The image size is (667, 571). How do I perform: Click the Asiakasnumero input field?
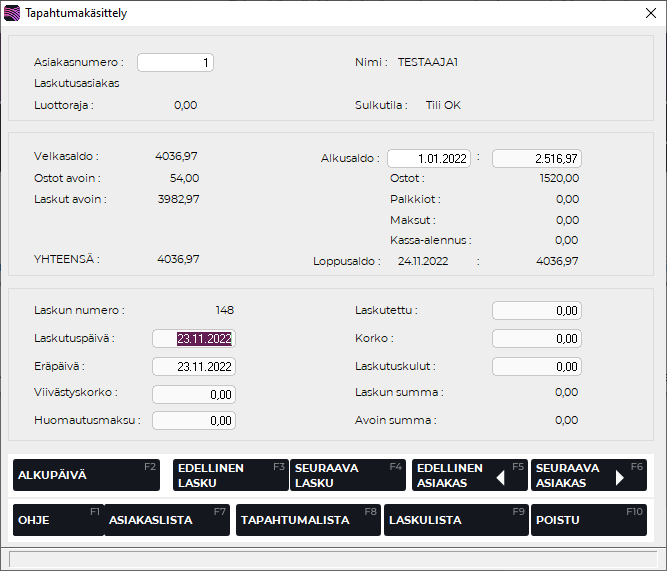(175, 62)
